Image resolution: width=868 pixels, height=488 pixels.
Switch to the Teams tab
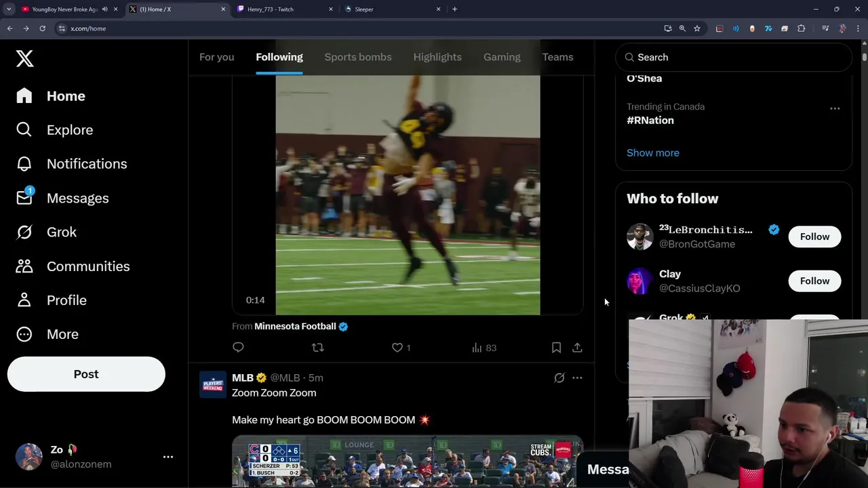point(557,57)
